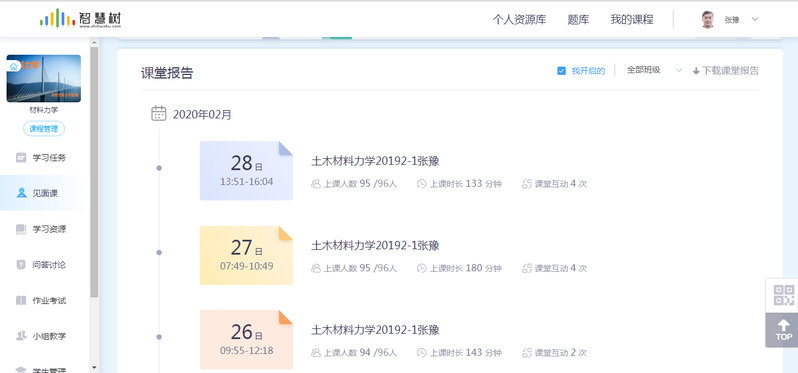
Task: Click the 课程管理 button
Action: tap(44, 129)
